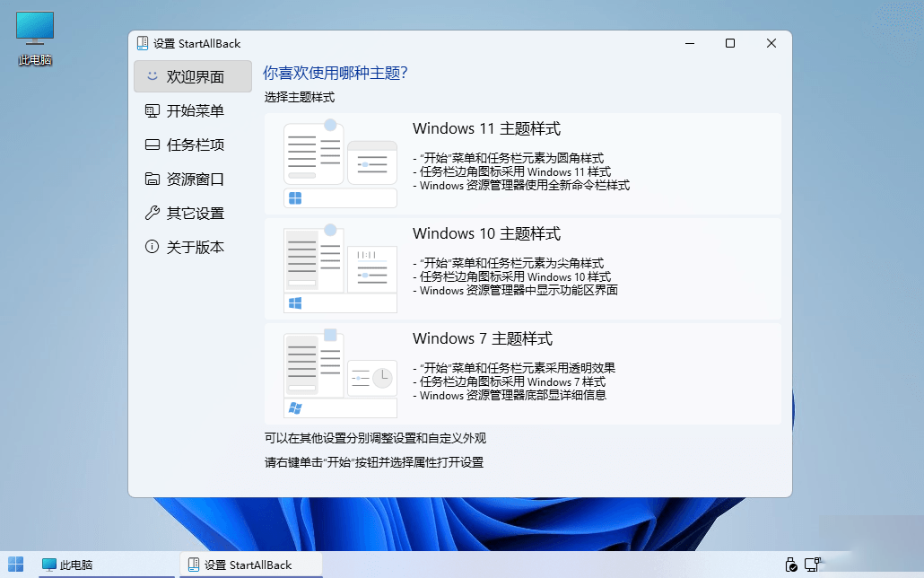Maximize the StartAllBack settings window
Screen dimensions: 924x578
(730, 43)
